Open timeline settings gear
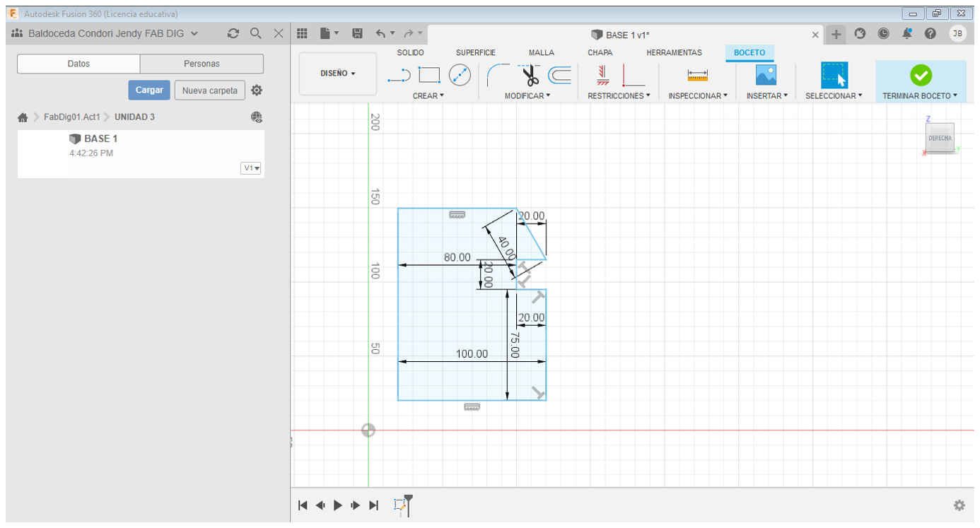Screen dimensions: 980x528 pyautogui.click(x=959, y=505)
